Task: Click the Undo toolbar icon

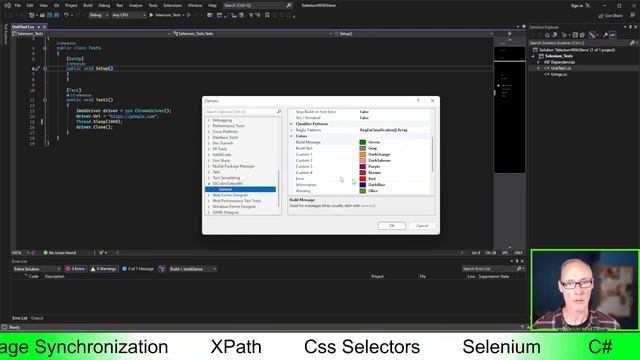Action: 66,15
